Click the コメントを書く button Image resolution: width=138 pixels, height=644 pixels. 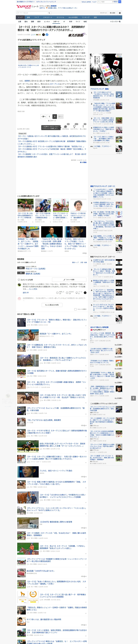tap(69, 279)
